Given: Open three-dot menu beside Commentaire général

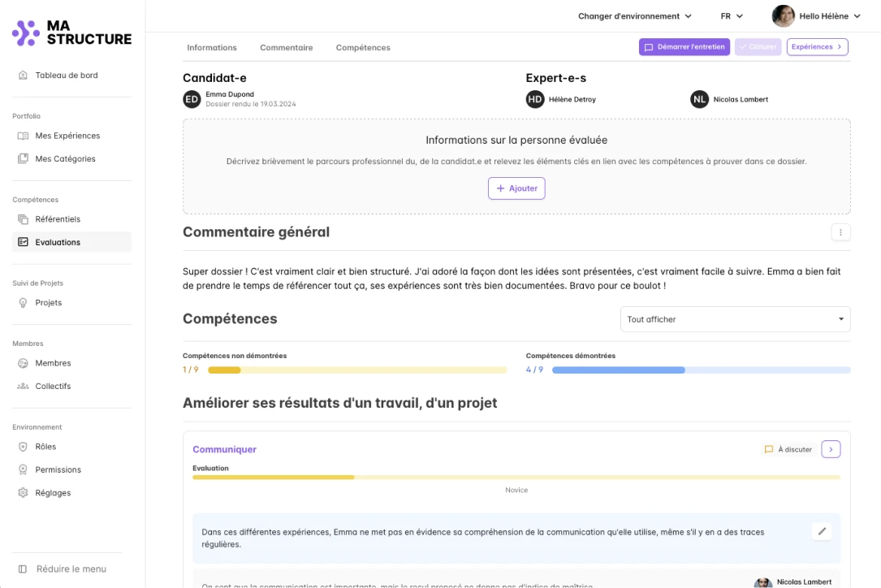Looking at the screenshot, I should point(840,232).
